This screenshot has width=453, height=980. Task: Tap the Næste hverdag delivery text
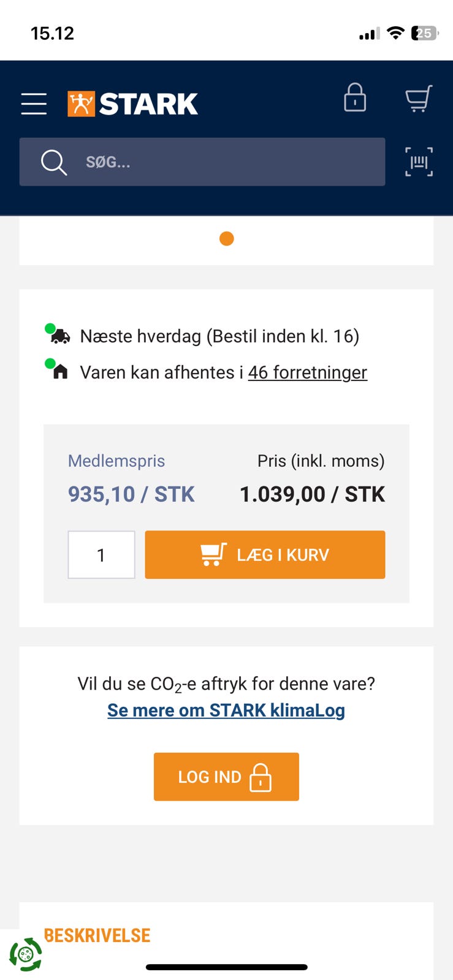(x=219, y=336)
